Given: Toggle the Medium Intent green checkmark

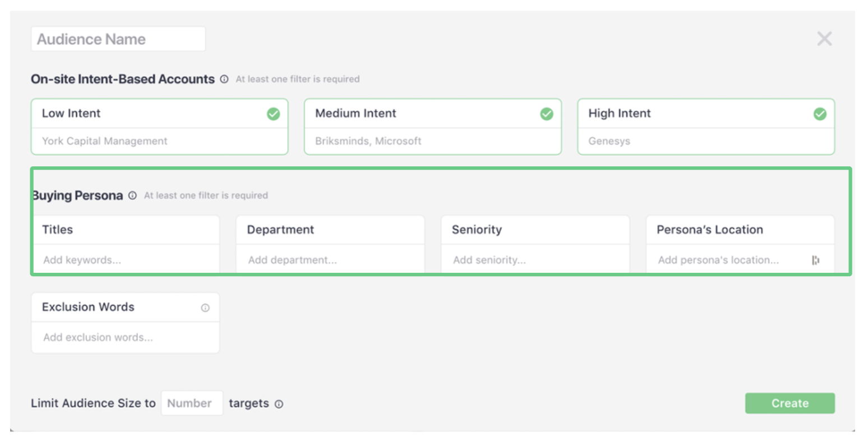Looking at the screenshot, I should 546,114.
